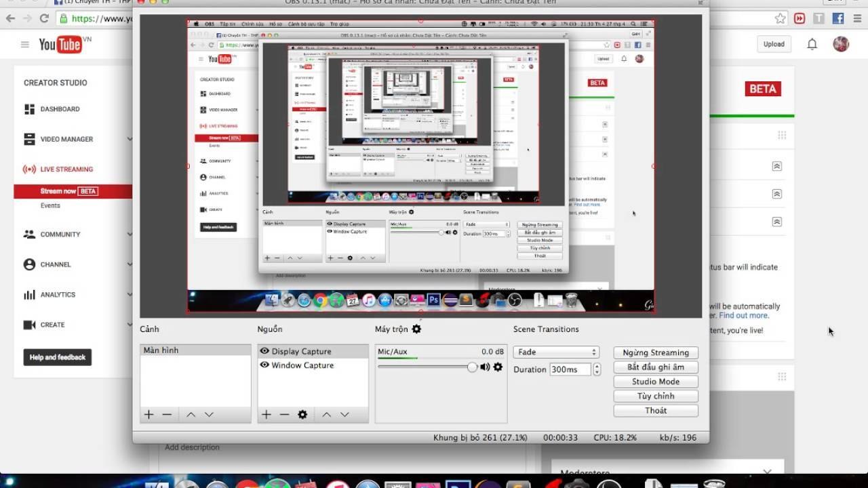This screenshot has width=868, height=488.
Task: Select Stream now BETA in the sidebar
Action: coord(73,191)
